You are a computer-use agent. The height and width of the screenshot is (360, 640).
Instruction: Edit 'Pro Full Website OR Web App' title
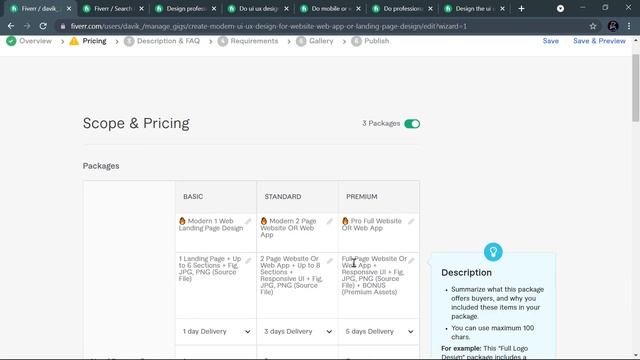tap(372, 224)
